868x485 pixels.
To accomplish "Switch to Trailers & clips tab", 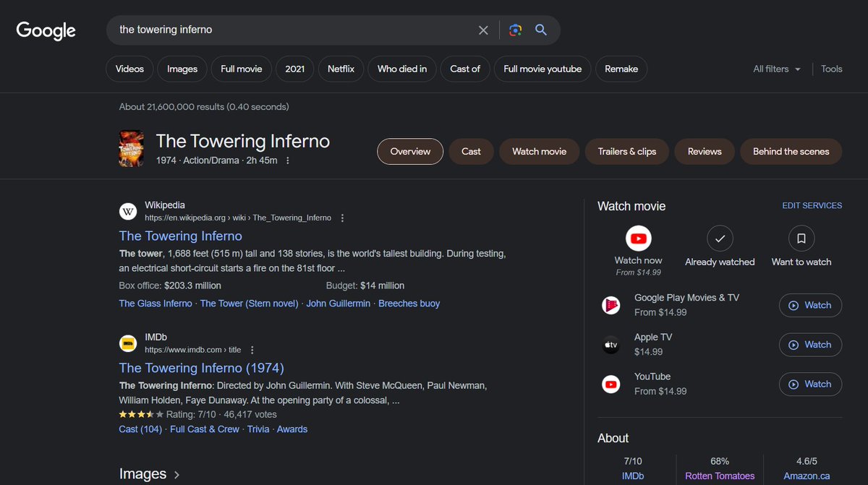I will coord(627,152).
